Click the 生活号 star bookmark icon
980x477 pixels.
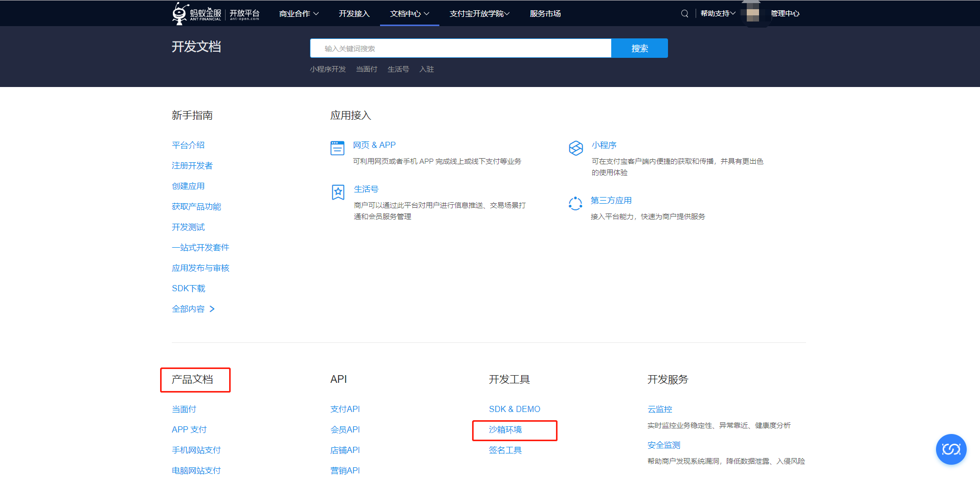point(338,192)
